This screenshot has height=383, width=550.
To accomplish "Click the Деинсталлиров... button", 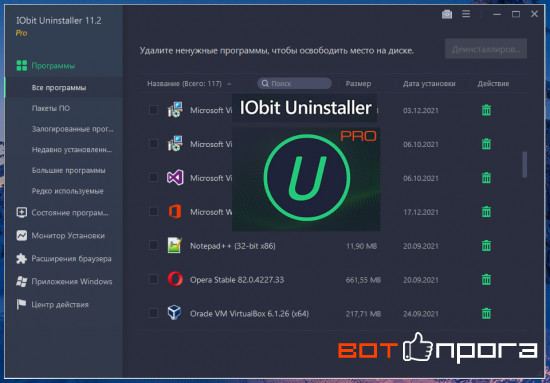I will 486,49.
